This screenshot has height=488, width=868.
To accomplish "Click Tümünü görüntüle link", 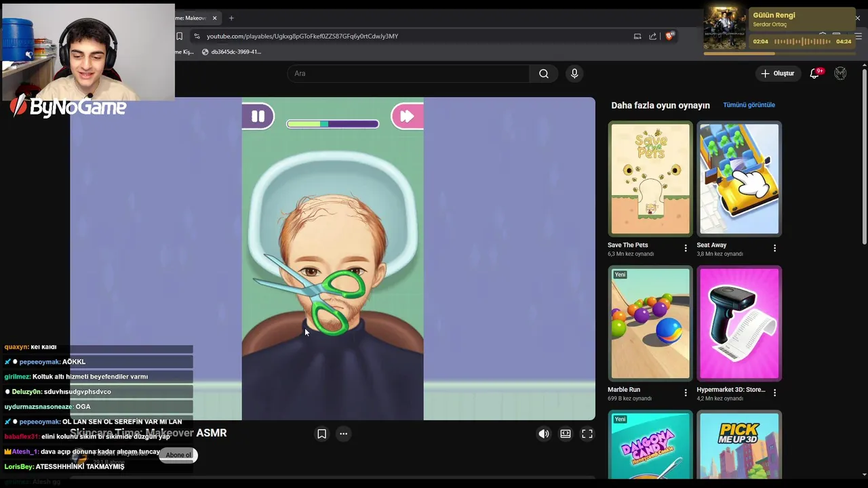I will click(749, 105).
